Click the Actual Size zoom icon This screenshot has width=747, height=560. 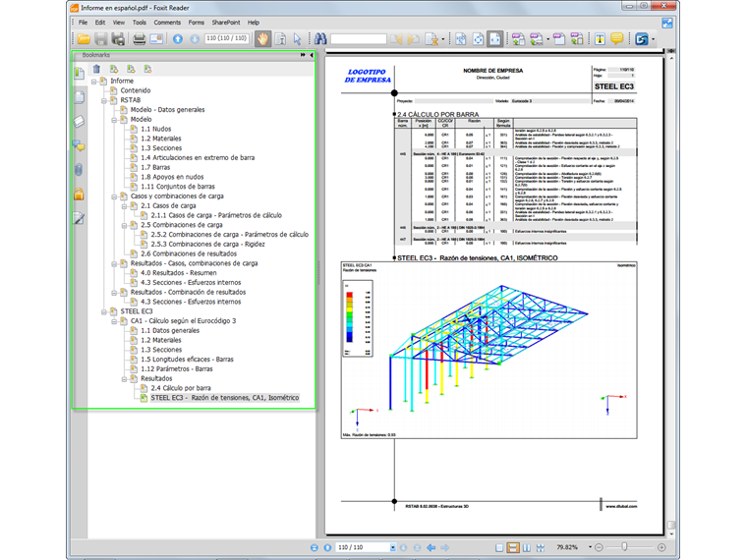[x=461, y=39]
